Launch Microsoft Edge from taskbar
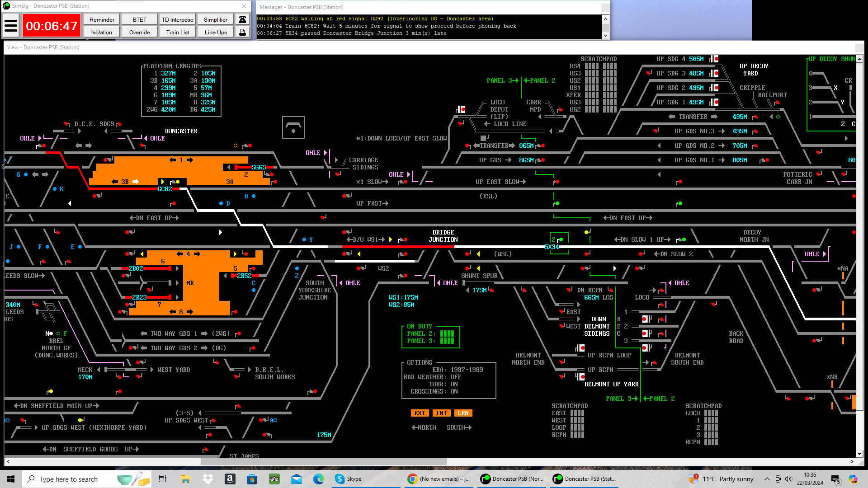Viewport: 868px width, 488px height. [x=319, y=479]
